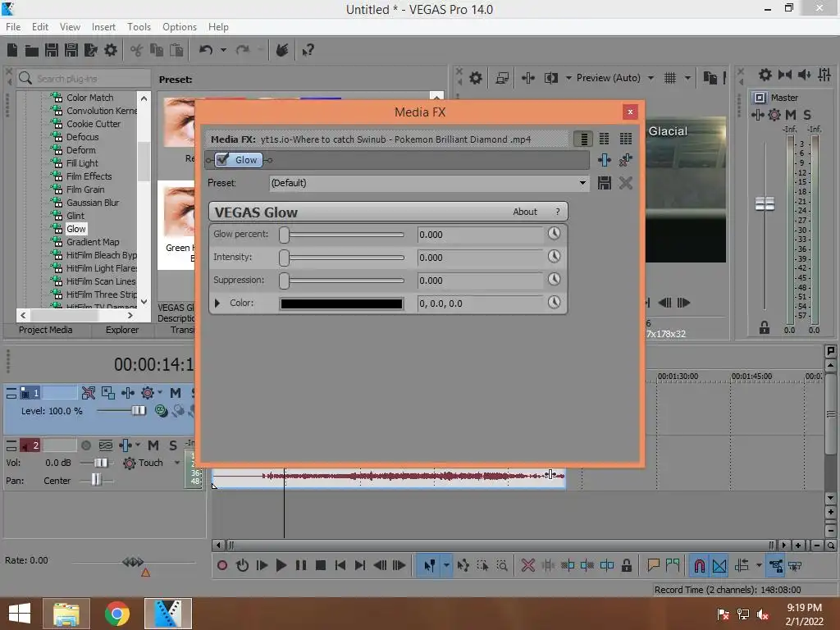Viewport: 840px width, 630px height.
Task: Click Pause button in transport bar
Action: pyautogui.click(x=300, y=565)
